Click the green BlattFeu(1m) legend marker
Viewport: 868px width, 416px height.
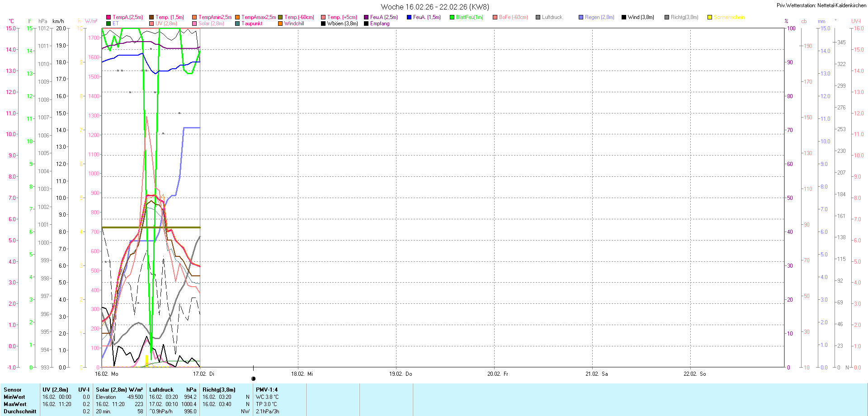[452, 17]
